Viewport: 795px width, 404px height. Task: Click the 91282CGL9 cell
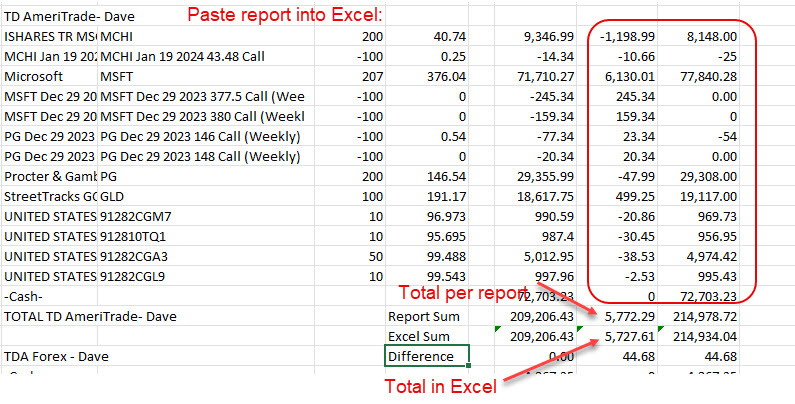(x=206, y=277)
